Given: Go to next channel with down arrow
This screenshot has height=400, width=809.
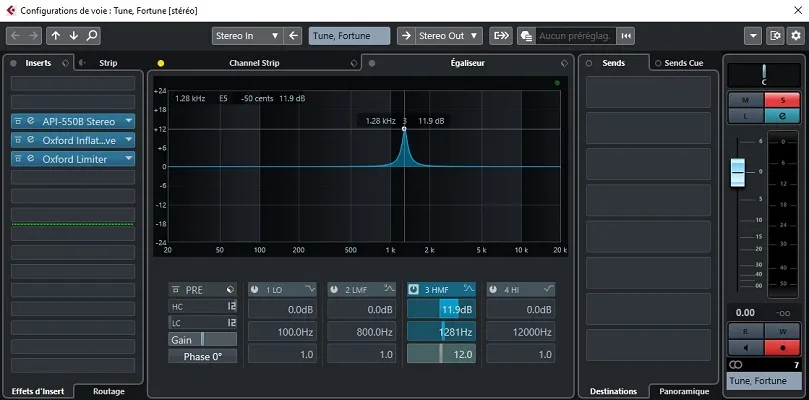Looking at the screenshot, I should pos(74,36).
